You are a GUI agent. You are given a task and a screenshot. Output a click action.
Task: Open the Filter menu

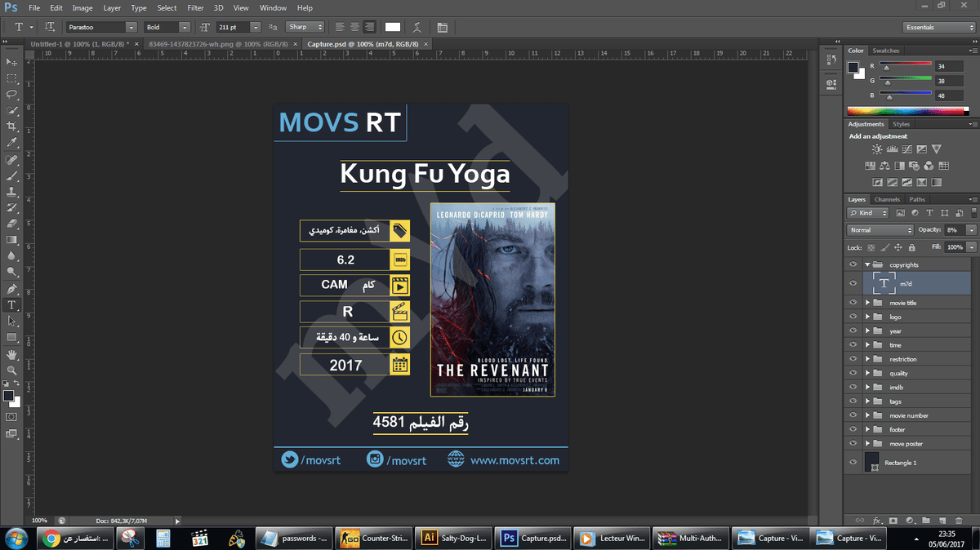[x=195, y=7]
